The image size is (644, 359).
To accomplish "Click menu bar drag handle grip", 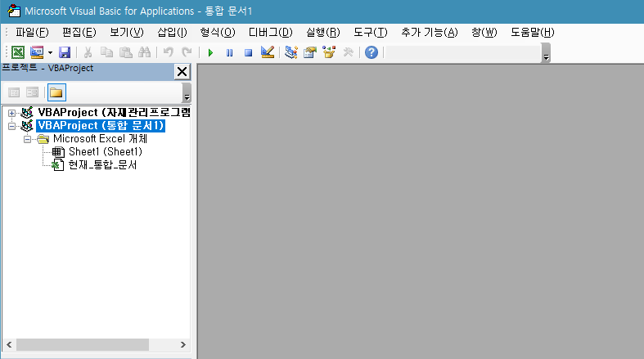I will coord(7,33).
